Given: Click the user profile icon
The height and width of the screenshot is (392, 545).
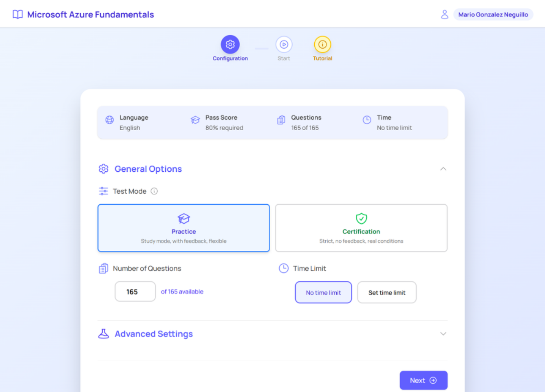Looking at the screenshot, I should [x=444, y=14].
